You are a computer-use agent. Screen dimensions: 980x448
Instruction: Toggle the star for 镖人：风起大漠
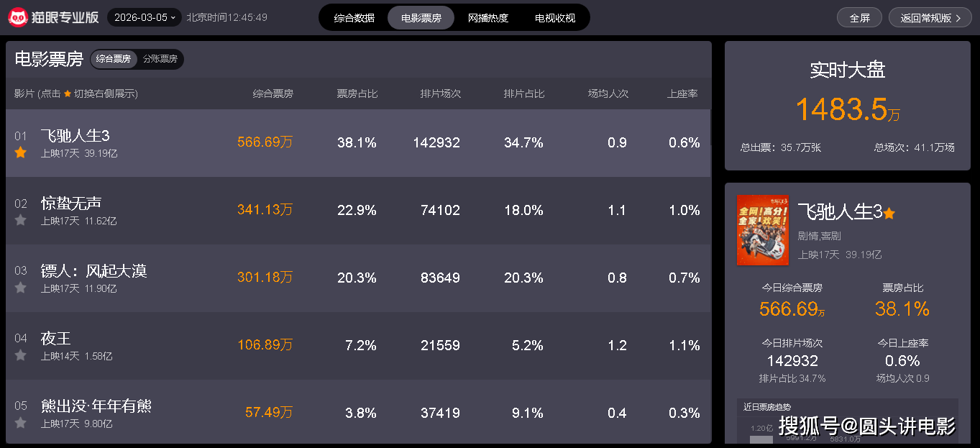click(x=21, y=288)
